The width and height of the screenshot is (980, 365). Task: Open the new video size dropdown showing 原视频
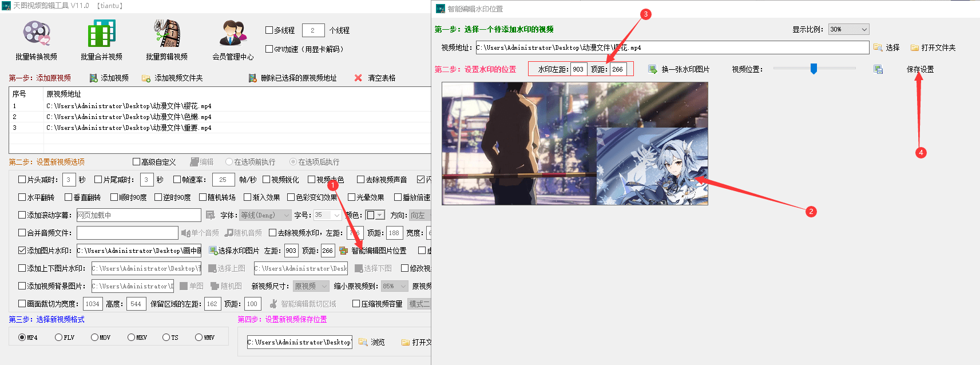(x=311, y=286)
